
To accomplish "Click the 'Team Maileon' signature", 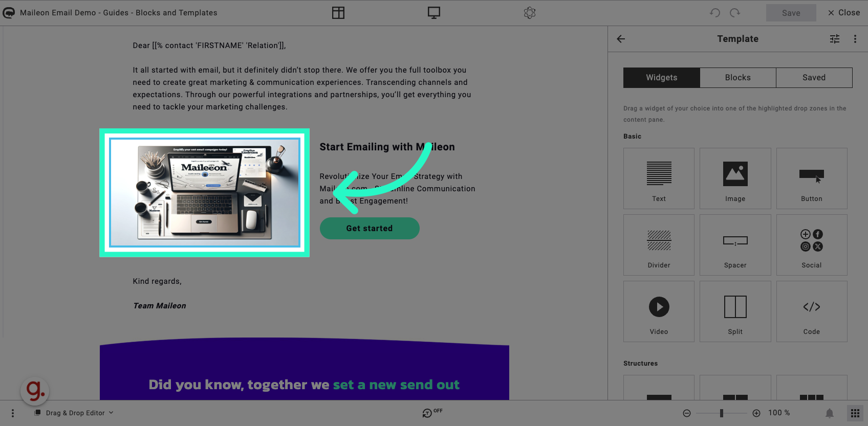I will pos(160,306).
